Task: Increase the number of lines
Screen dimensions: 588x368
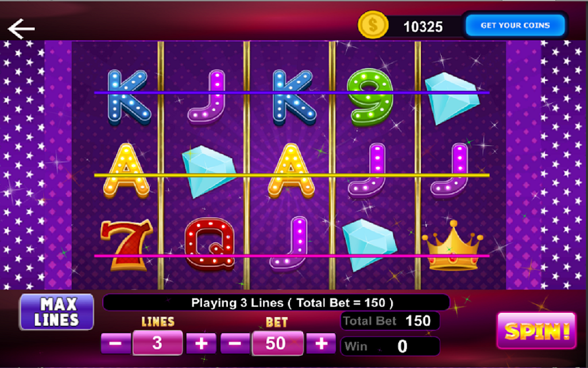Action: [202, 344]
